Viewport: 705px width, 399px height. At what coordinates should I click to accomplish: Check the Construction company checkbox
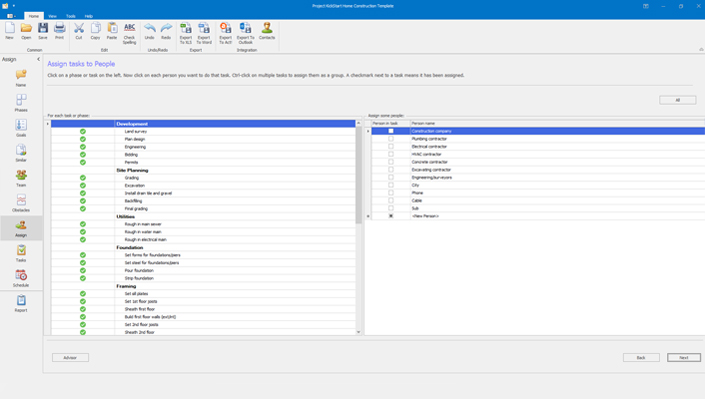[391, 131]
